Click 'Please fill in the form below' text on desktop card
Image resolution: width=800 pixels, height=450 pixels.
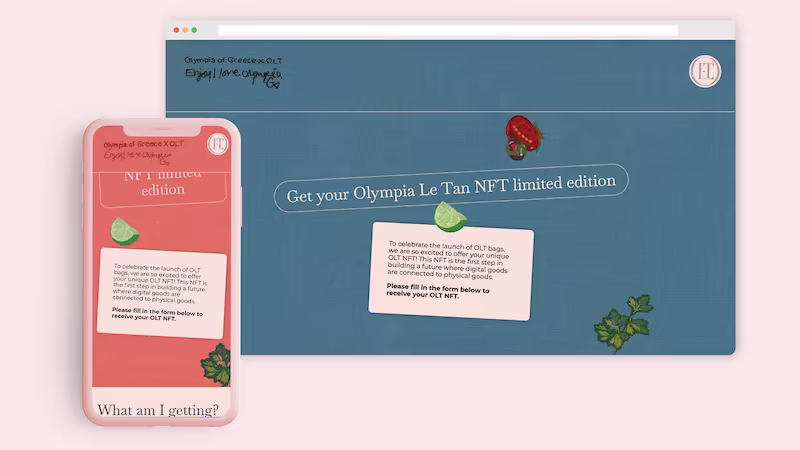pos(437,291)
